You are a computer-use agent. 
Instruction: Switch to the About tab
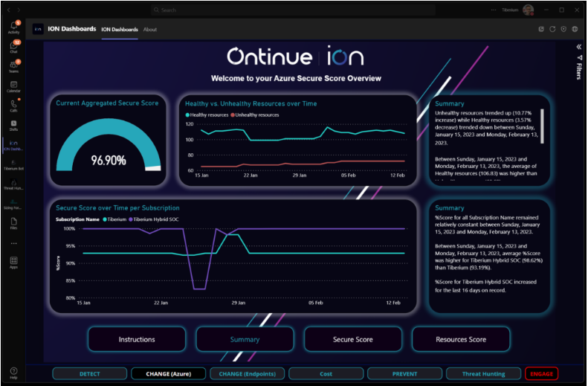(x=150, y=30)
